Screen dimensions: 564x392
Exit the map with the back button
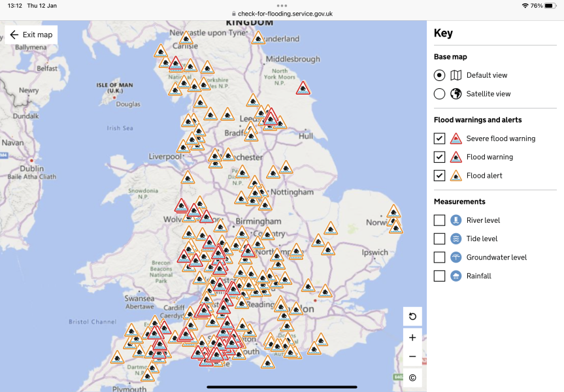31,35
